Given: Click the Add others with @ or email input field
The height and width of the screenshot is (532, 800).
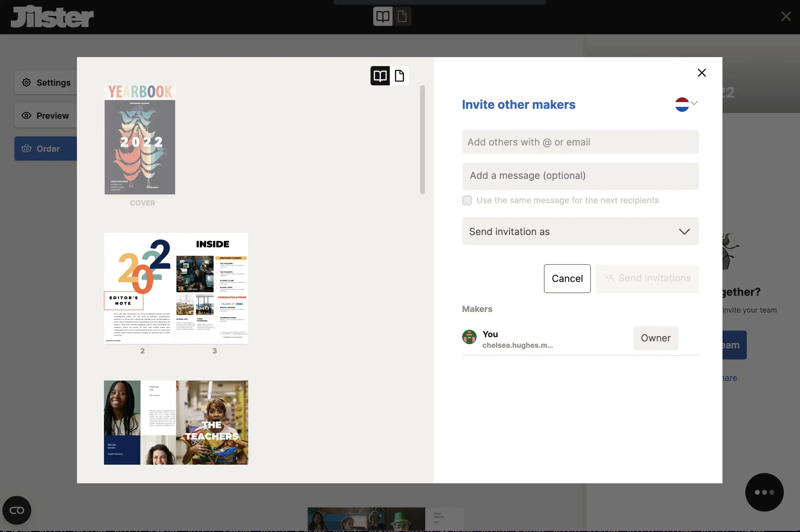Looking at the screenshot, I should (x=580, y=141).
